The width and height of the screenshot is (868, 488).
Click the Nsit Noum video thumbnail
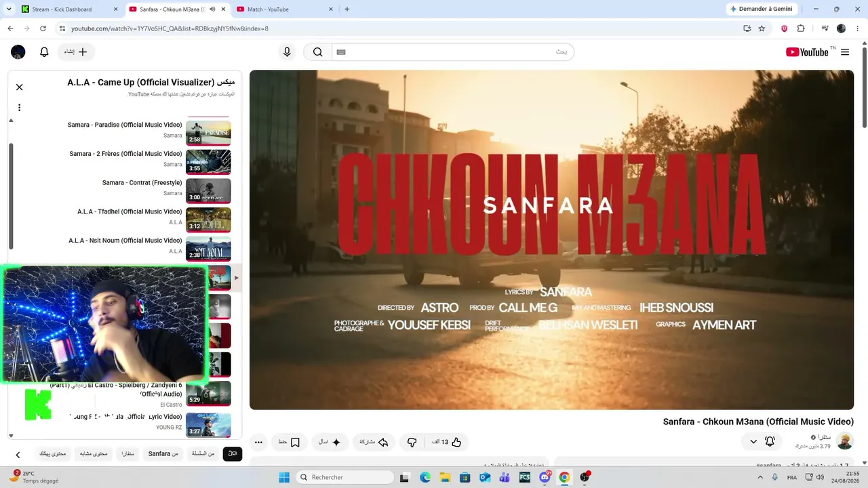pos(208,249)
